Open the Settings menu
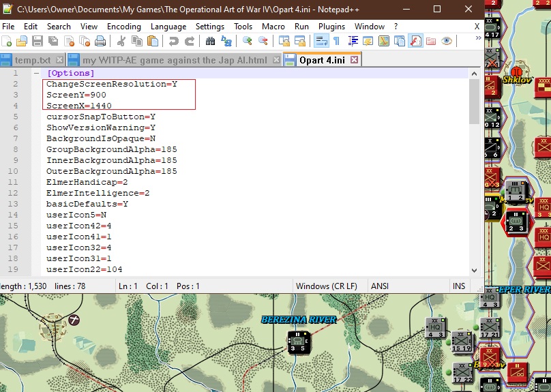The height and width of the screenshot is (392, 551). 210,27
